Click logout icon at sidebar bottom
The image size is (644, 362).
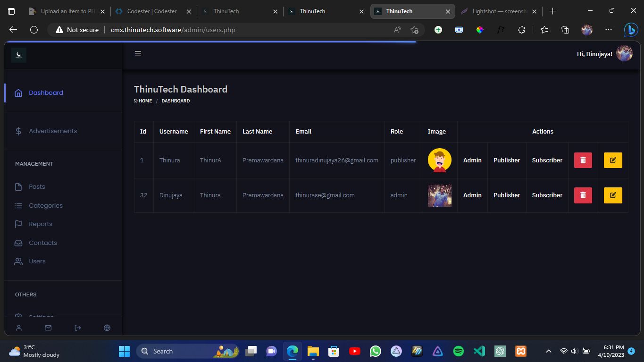(78, 328)
